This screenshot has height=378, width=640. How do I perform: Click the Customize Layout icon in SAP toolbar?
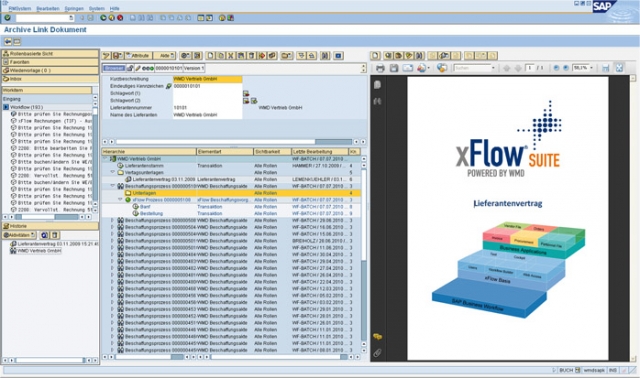(x=231, y=18)
